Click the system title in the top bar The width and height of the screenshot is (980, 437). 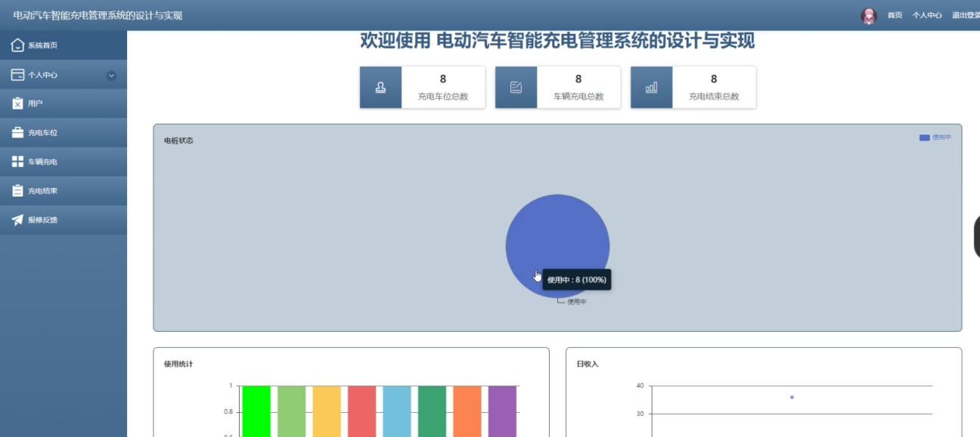98,16
